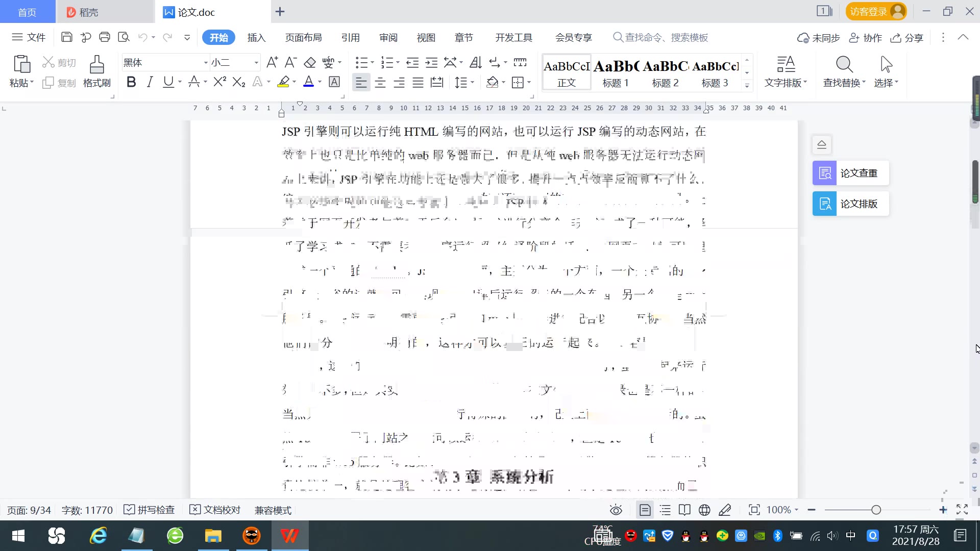The image size is (980, 551).
Task: Click the Print icon in quick toolbar
Action: click(x=105, y=37)
